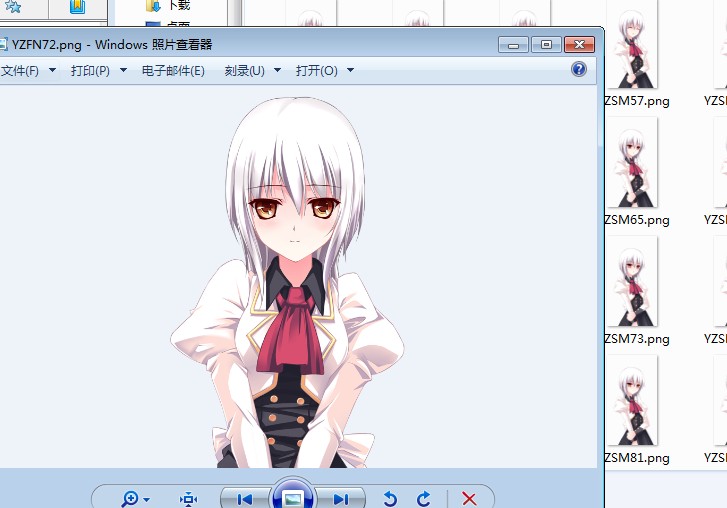This screenshot has width=727, height=508.
Task: Select the ZSM65.png thumbnail in Explorer
Action: [631, 163]
